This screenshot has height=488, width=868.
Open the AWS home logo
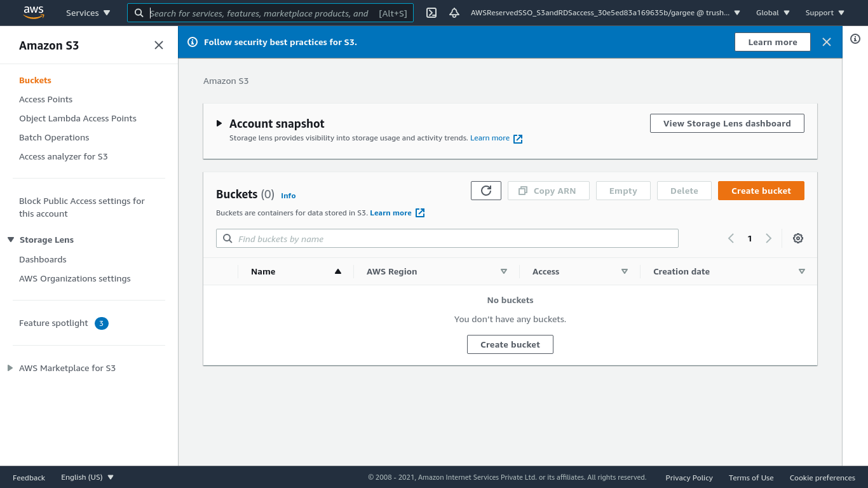click(x=34, y=12)
